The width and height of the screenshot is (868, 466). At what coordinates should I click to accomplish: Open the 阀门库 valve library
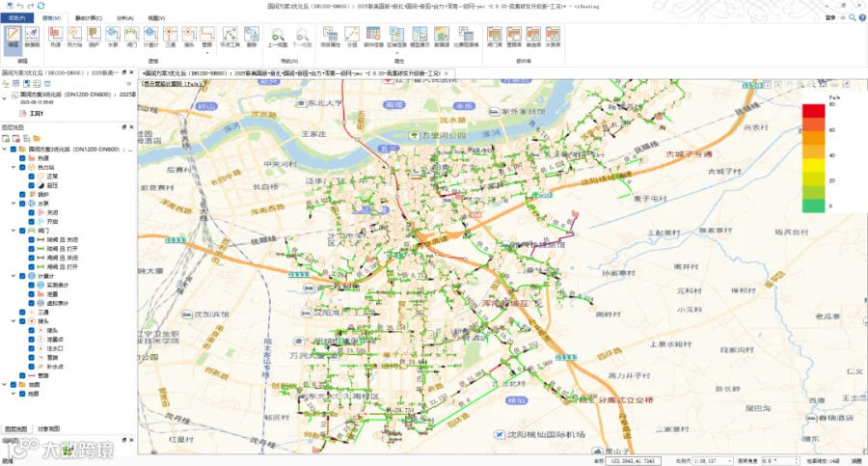point(495,37)
